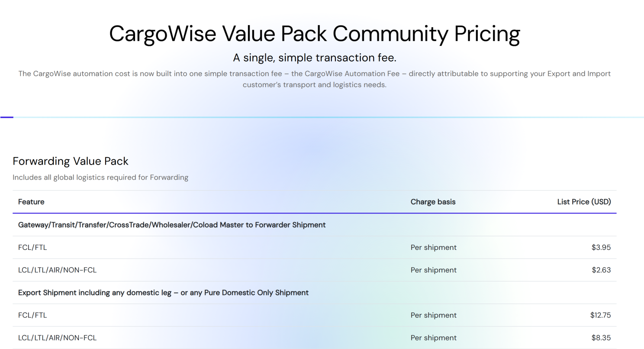Viewport: 644px width, 349px height.
Task: Click the CargoWise Automation Fee description paragraph
Action: click(314, 79)
